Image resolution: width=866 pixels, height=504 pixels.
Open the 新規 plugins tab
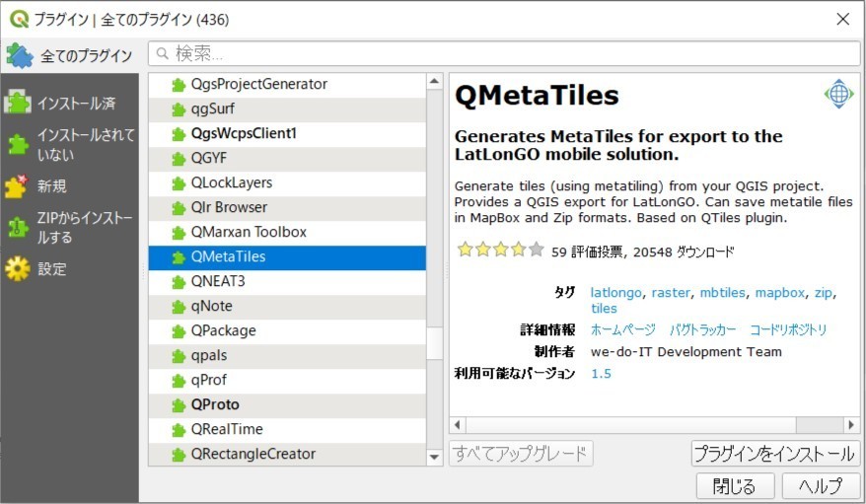coord(70,186)
